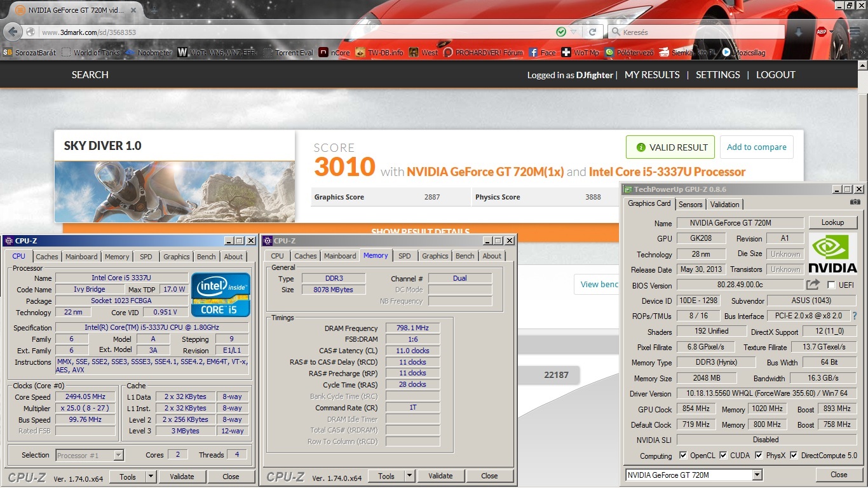Screen dimensions: 868x488
Task: Click the Sky Diver benchmark thumbnail
Action: point(175,191)
